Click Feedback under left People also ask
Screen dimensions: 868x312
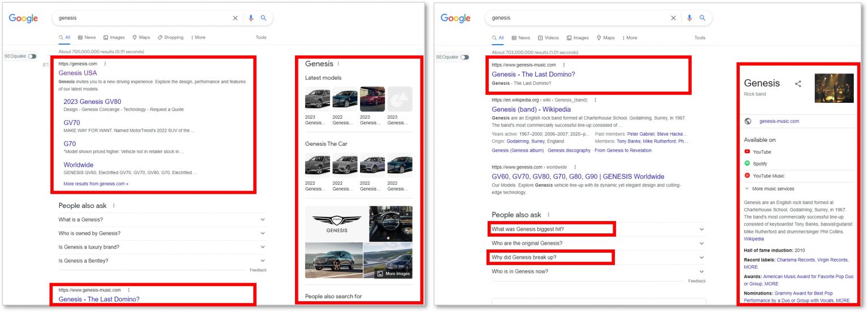pyautogui.click(x=258, y=270)
